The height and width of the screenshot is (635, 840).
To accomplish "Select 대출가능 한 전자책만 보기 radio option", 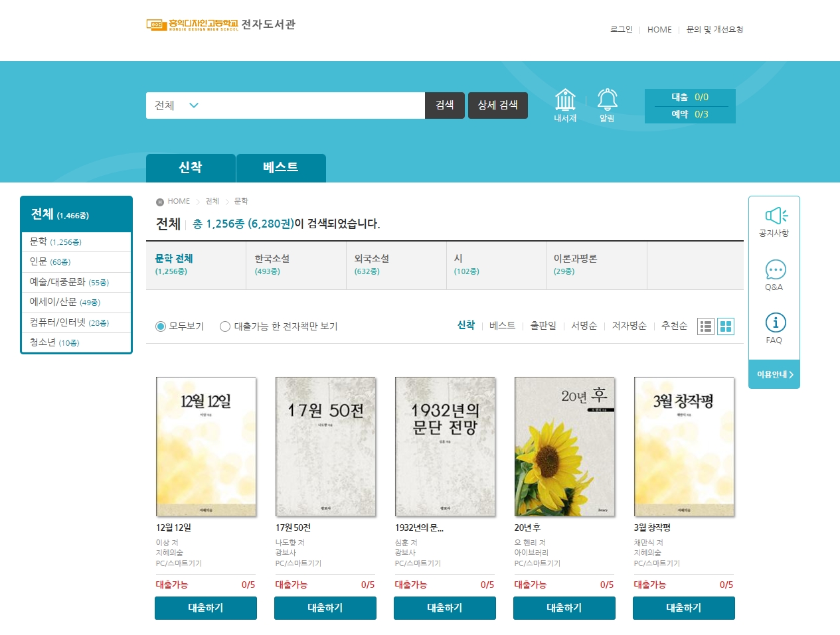I will tap(225, 326).
